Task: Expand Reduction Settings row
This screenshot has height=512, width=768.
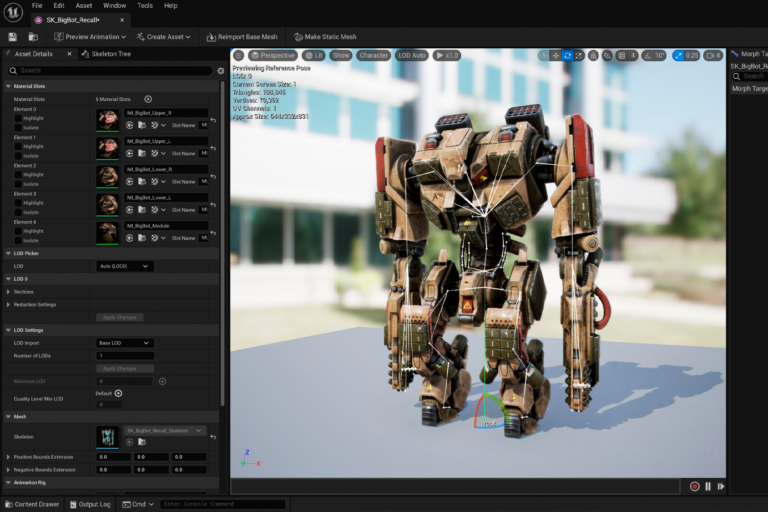Action: click(8, 305)
